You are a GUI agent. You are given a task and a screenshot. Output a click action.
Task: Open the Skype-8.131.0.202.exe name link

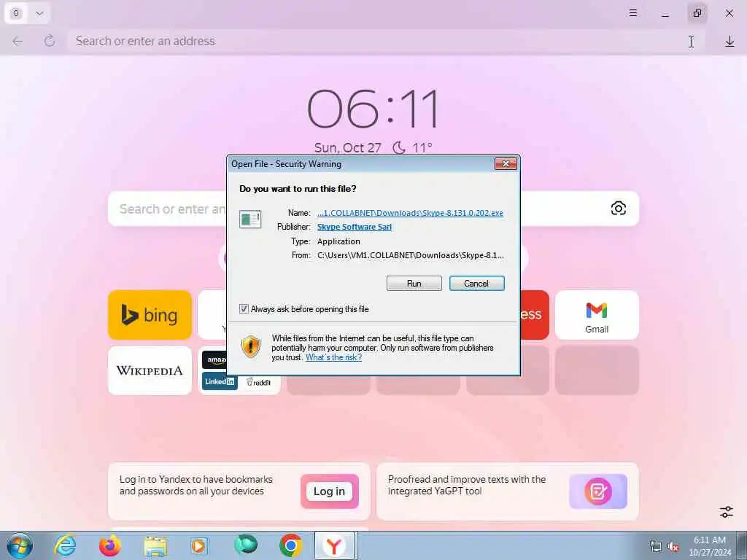tap(410, 213)
